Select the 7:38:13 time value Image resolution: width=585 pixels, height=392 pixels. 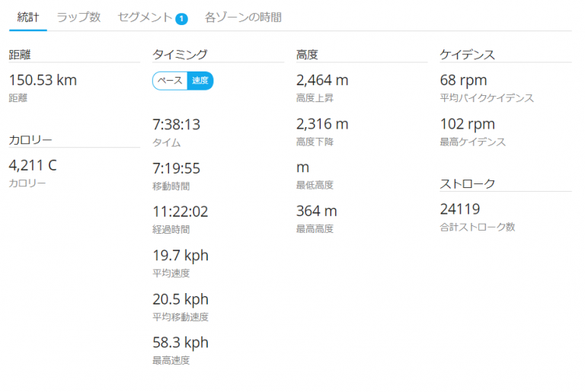(177, 125)
